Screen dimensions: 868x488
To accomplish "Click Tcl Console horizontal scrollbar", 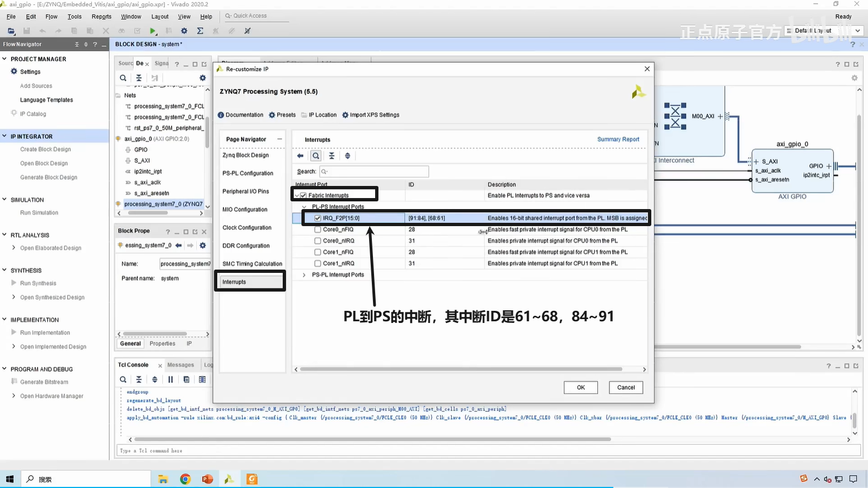I will click(x=372, y=439).
